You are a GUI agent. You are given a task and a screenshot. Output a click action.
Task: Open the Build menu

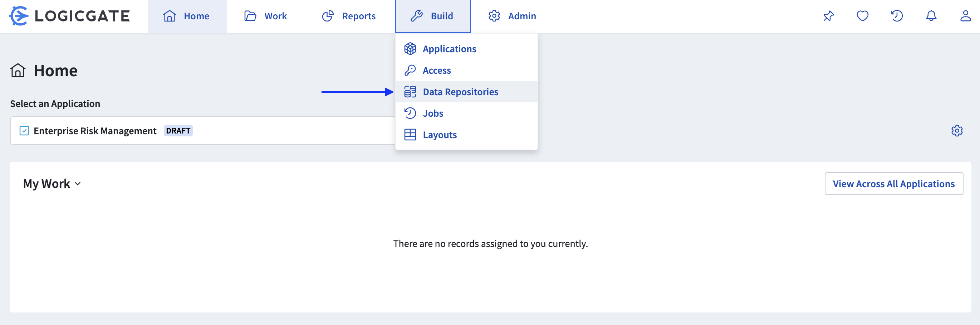[x=432, y=16]
